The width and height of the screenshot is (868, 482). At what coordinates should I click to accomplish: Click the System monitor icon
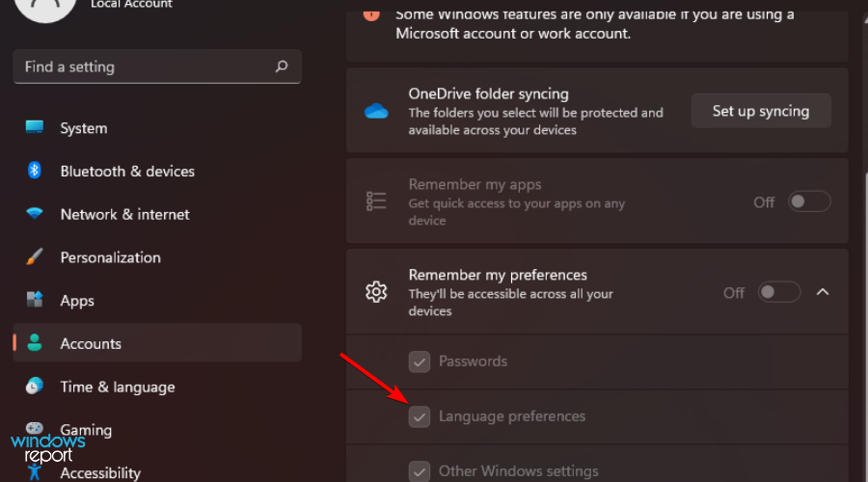(35, 128)
